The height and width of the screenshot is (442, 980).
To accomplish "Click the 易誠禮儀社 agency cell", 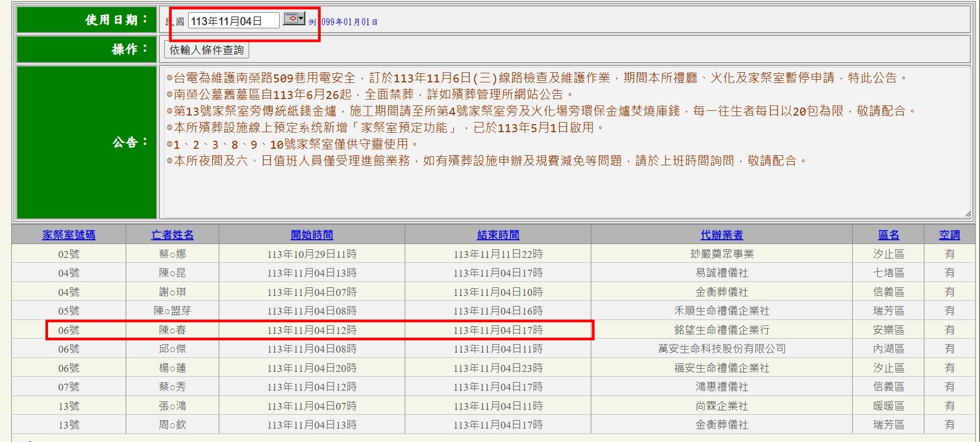I will [721, 273].
